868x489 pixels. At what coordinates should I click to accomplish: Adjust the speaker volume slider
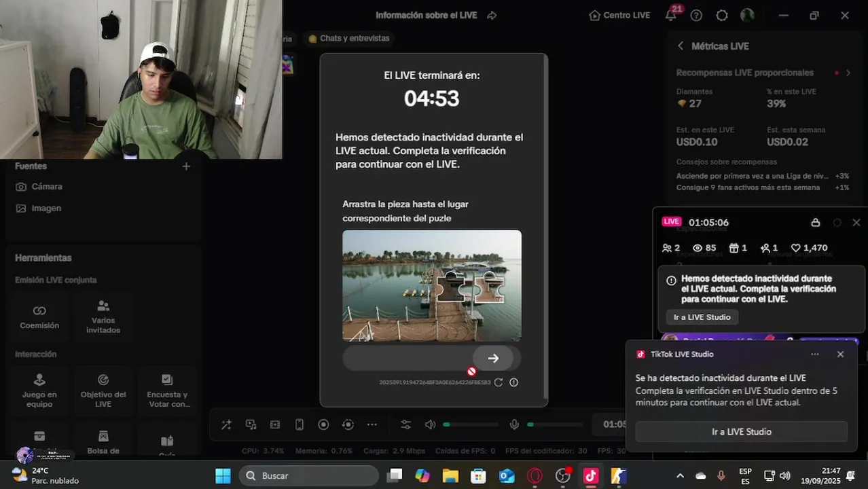tap(471, 424)
